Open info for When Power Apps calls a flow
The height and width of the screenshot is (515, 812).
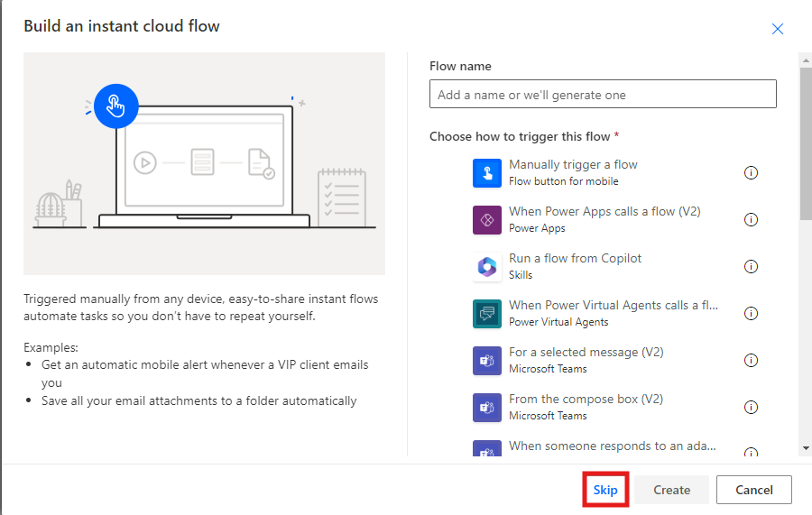751,220
